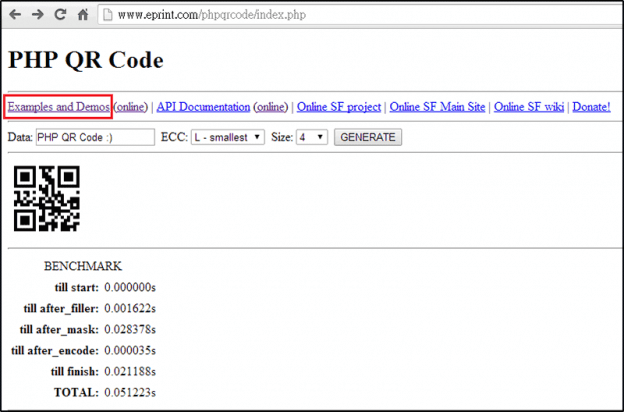Open the (online) link after API Documentation
The height and width of the screenshot is (412, 624).
tap(270, 106)
